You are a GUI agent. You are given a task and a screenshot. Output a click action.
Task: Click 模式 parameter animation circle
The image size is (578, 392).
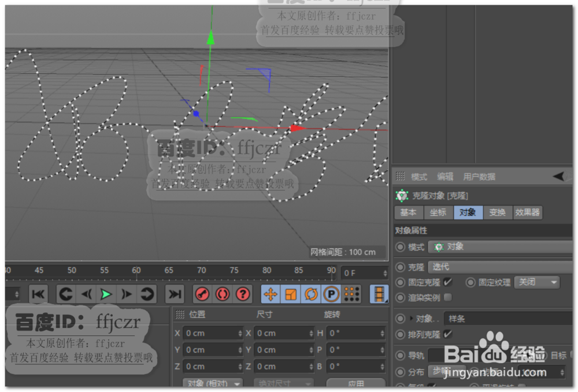401,247
